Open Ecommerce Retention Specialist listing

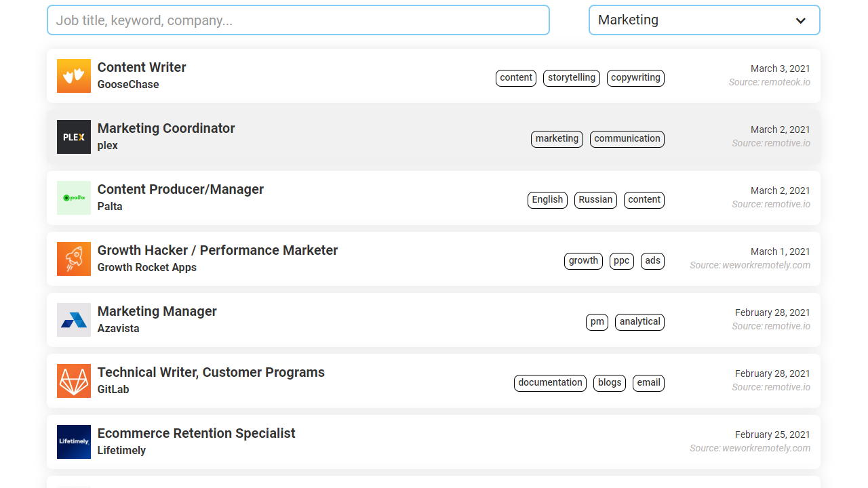[433, 442]
